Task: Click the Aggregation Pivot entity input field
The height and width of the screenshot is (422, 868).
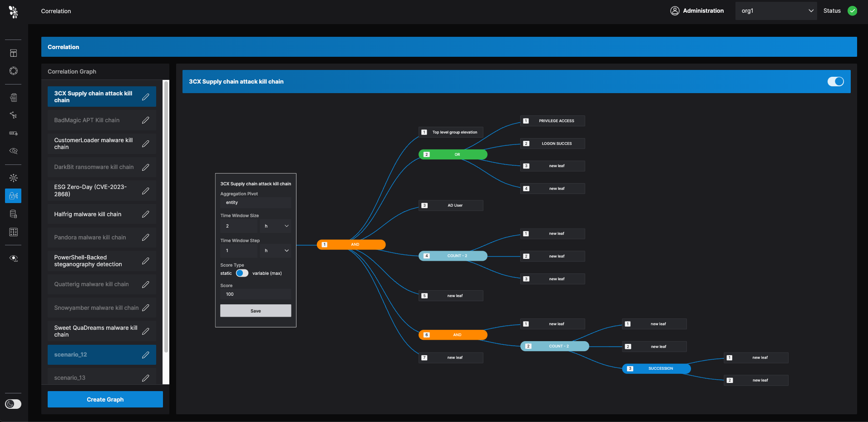Action: click(x=256, y=202)
